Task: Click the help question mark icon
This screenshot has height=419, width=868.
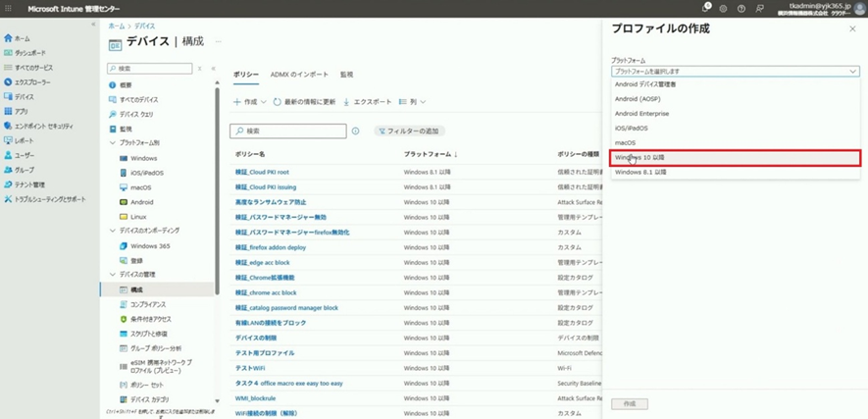Action: pos(741,8)
